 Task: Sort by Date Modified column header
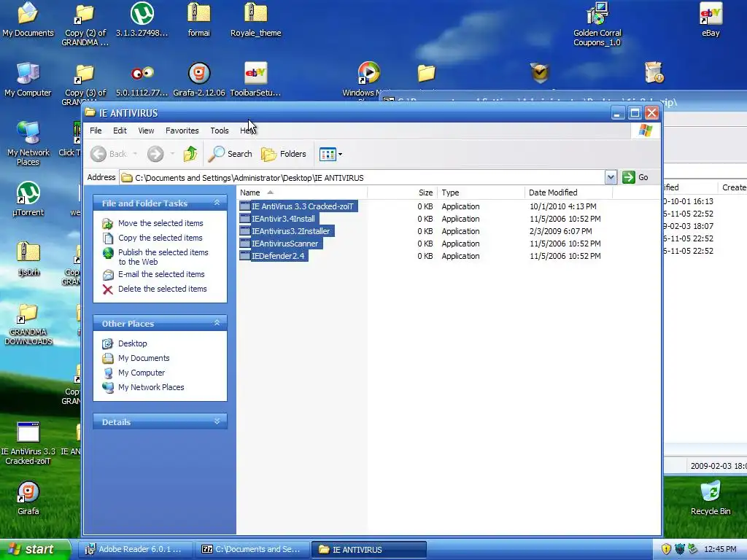(x=568, y=192)
